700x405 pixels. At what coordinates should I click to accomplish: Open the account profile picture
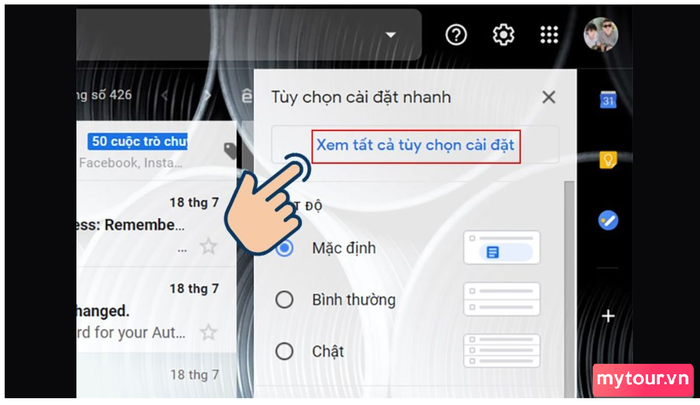601,35
